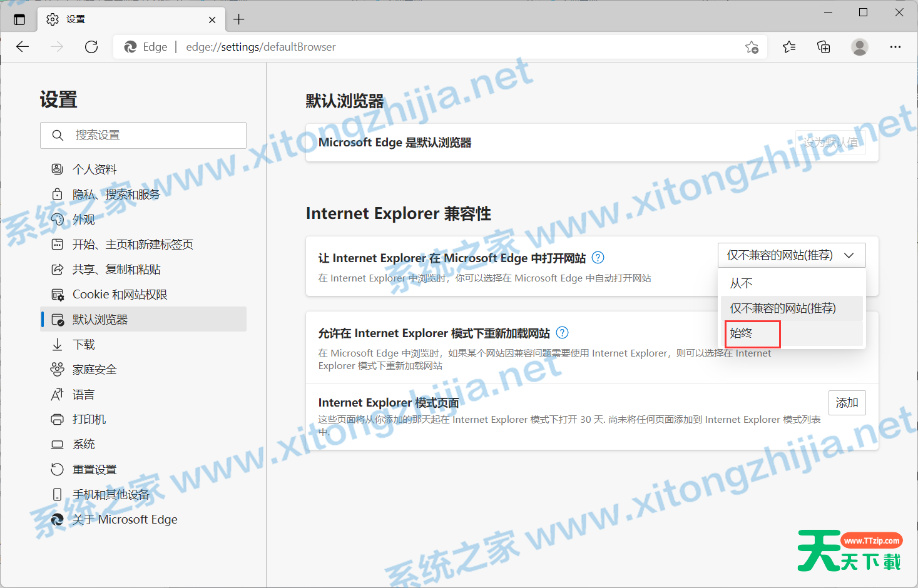The image size is (918, 588).
Task: Click the 下载 download arrow icon
Action: coord(57,344)
